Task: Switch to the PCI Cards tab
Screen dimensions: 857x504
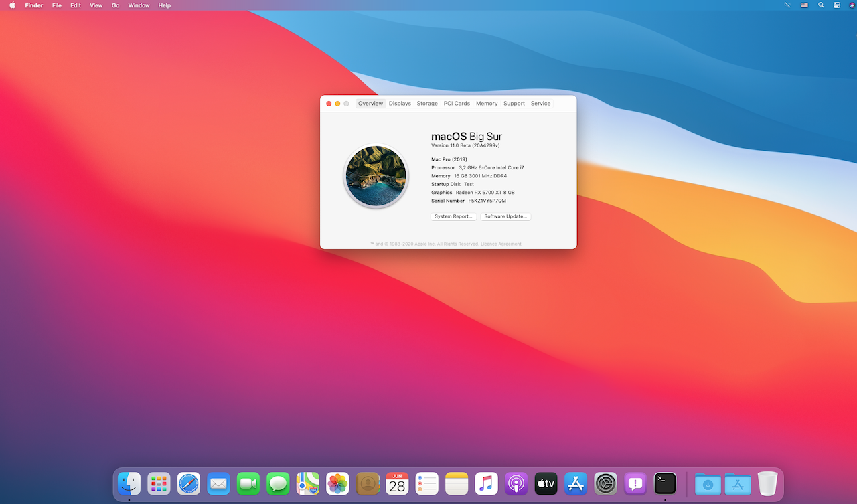Action: click(x=457, y=104)
